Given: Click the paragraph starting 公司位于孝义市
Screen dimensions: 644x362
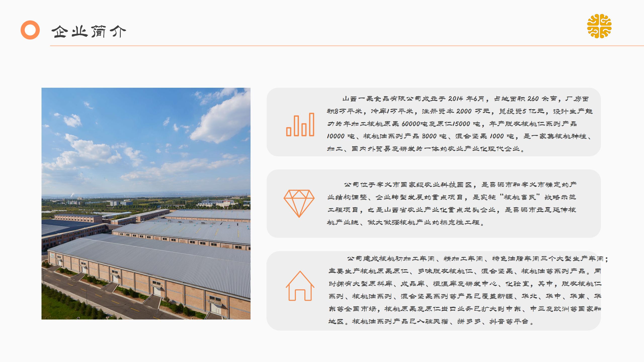Looking at the screenshot, I should (452, 203).
